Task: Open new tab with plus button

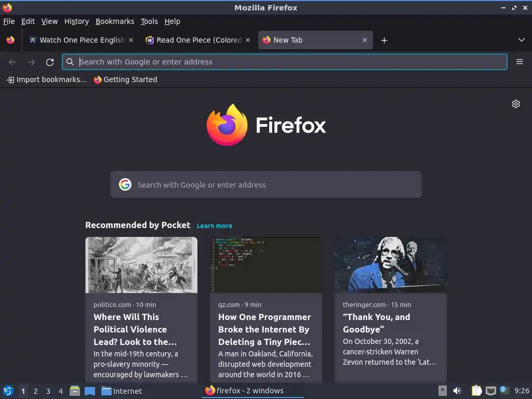Action: [x=384, y=41]
